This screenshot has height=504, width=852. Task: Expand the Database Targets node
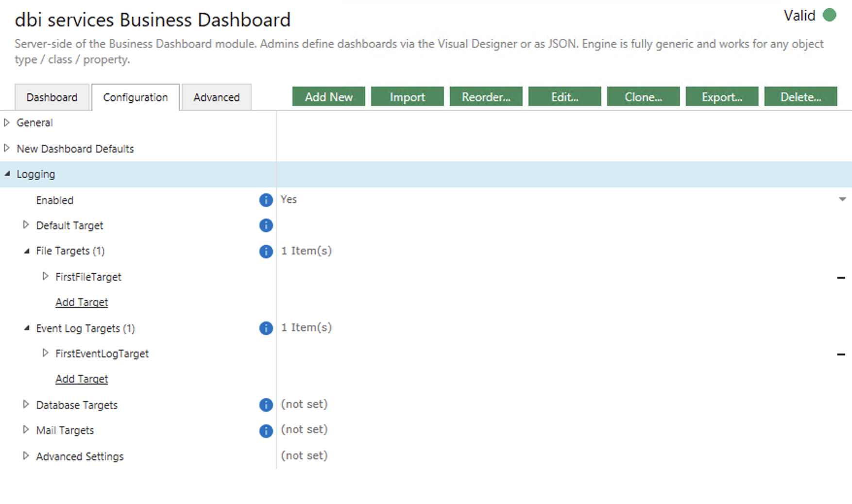[x=26, y=404]
